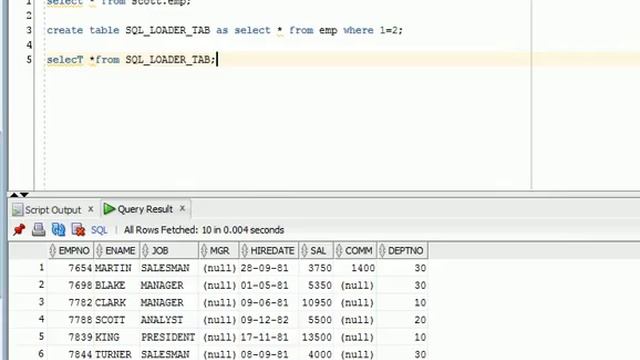
Task: Click the salary cell 13500
Action: tap(317, 337)
